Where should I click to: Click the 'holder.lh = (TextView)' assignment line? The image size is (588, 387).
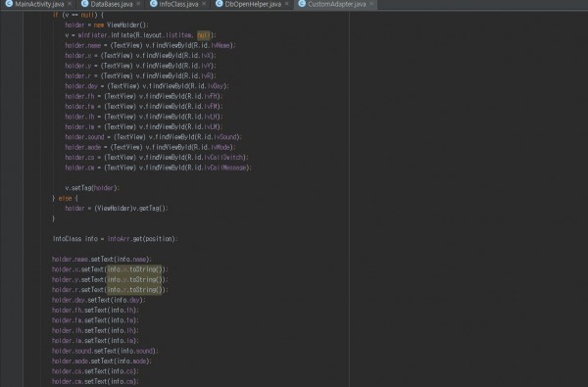pos(144,117)
